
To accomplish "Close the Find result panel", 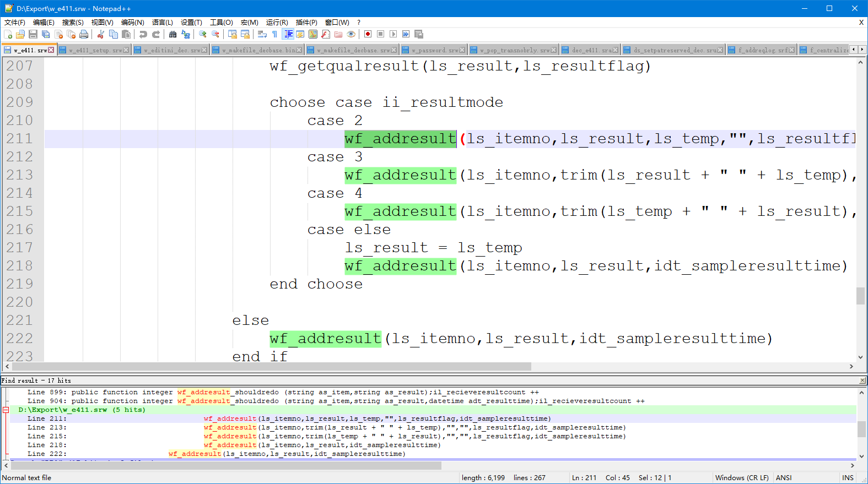I will coord(862,380).
